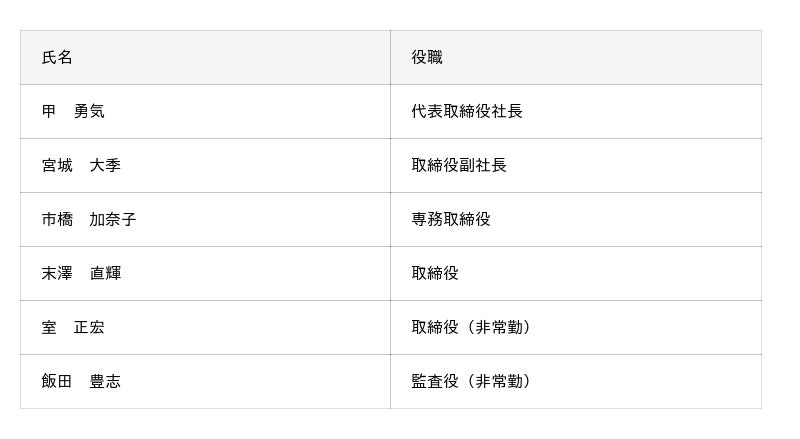Click the surname 宮城

(x=57, y=166)
